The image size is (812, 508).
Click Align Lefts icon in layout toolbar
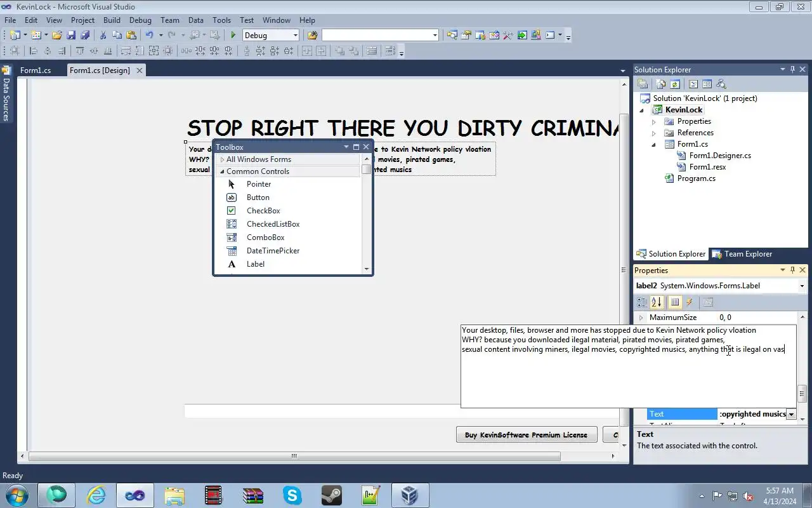pyautogui.click(x=33, y=51)
